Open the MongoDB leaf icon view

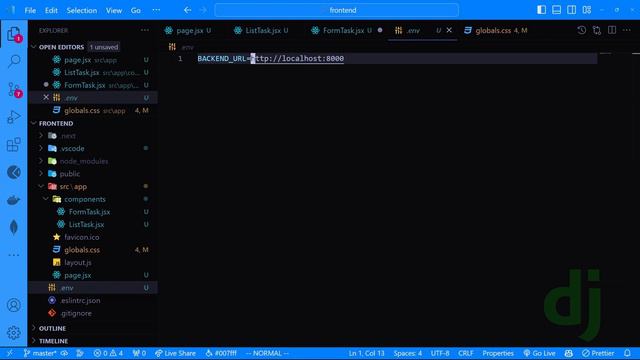(13, 227)
